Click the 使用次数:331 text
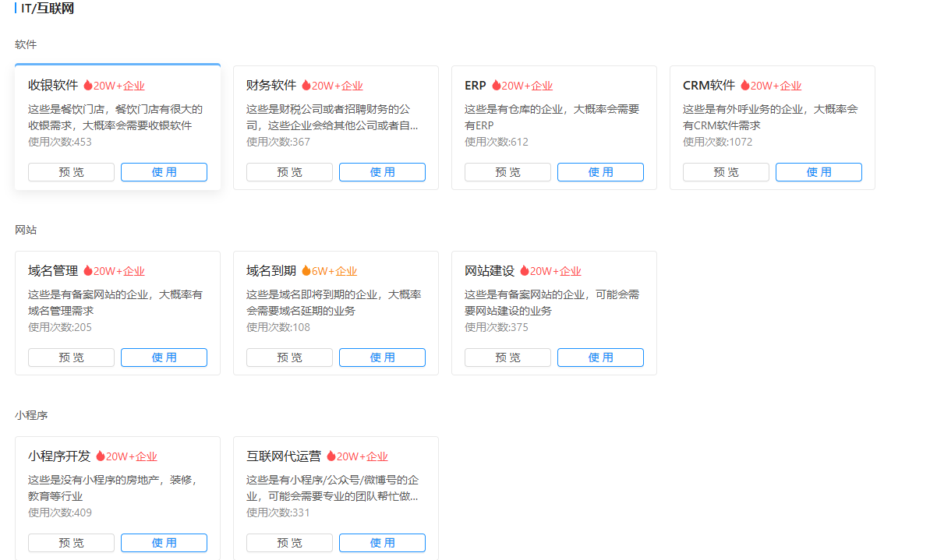The image size is (930, 560). point(278,512)
